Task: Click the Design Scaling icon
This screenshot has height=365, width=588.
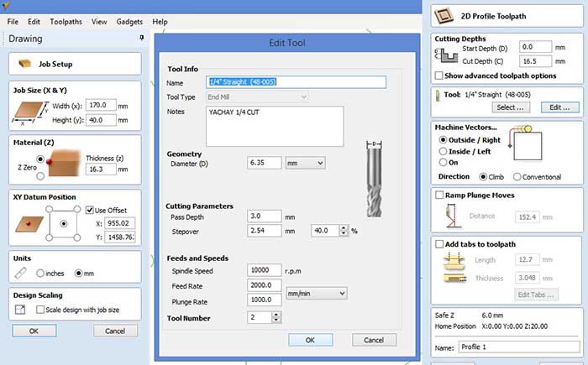Action: [x=20, y=310]
